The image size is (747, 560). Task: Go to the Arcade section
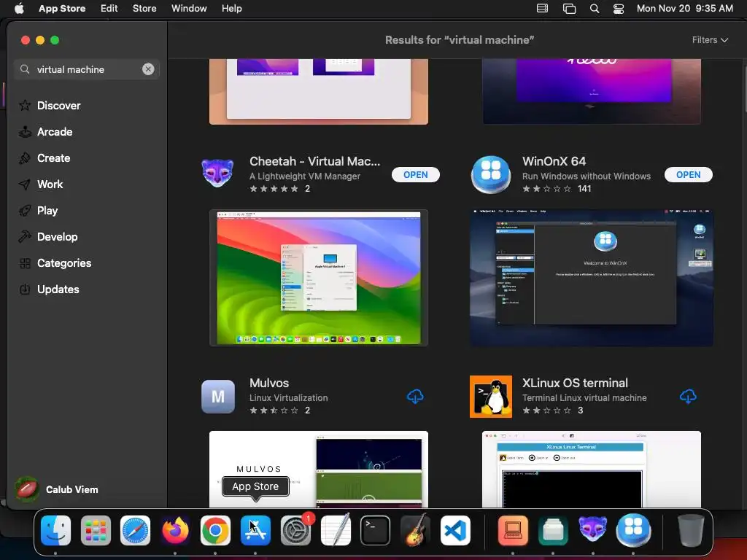[55, 131]
